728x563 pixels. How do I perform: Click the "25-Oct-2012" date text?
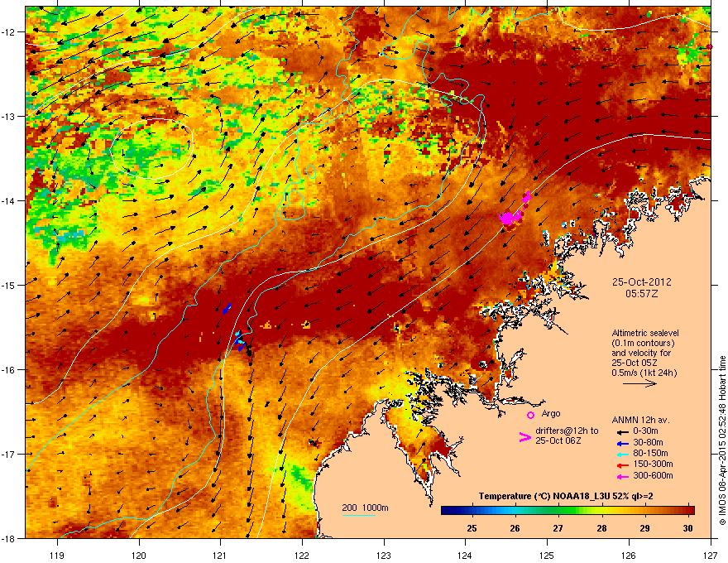pos(641,282)
